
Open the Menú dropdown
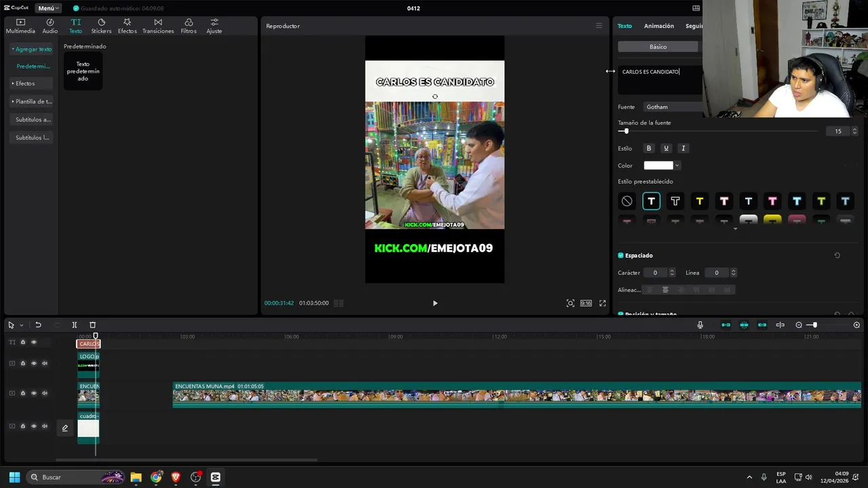coord(48,8)
